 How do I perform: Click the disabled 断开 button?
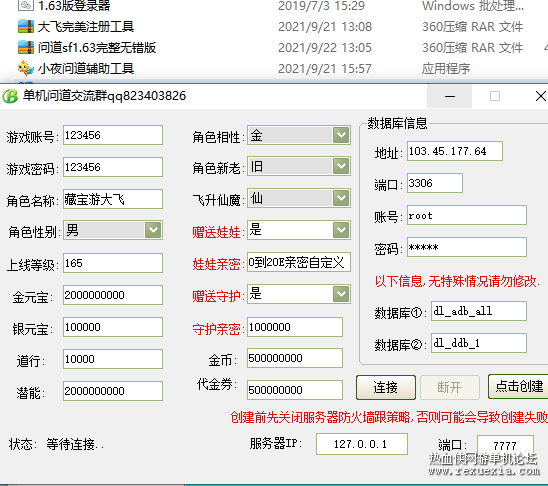tap(449, 387)
